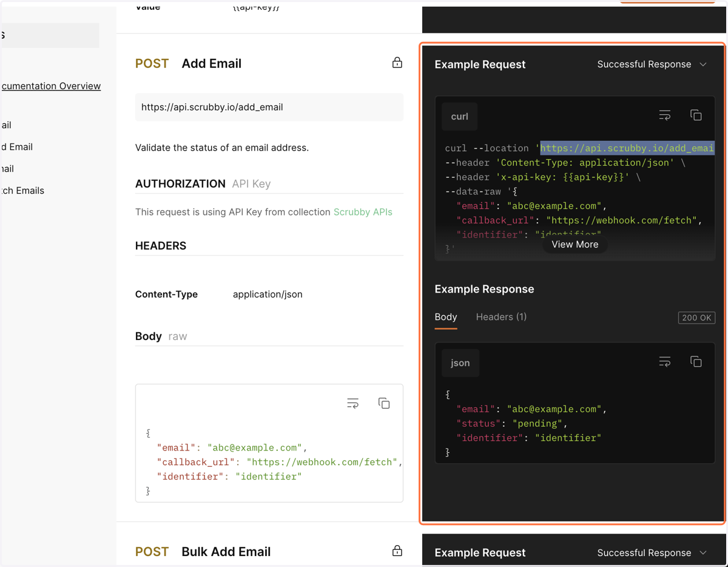Viewport: 728px width, 567px height.
Task: Select the Fetch Emails sidebar item
Action: [x=22, y=191]
